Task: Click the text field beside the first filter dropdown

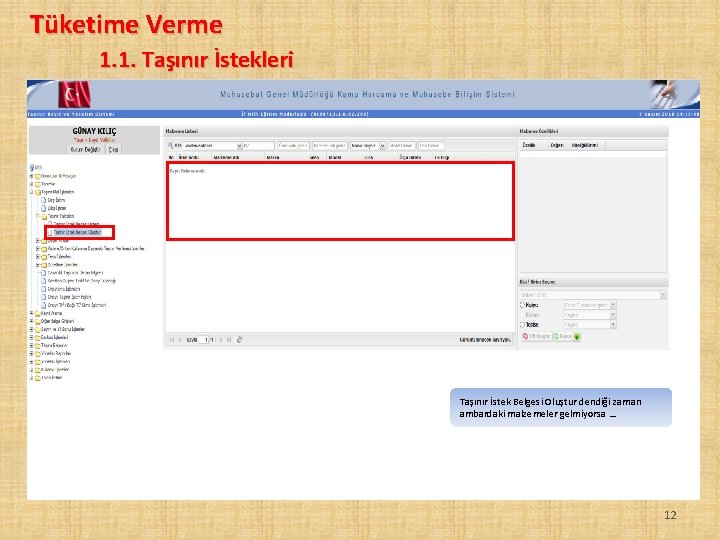Action: 259,146
